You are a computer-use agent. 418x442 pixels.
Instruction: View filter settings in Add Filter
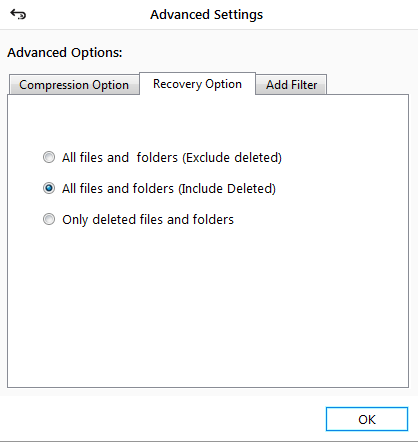pyautogui.click(x=291, y=85)
